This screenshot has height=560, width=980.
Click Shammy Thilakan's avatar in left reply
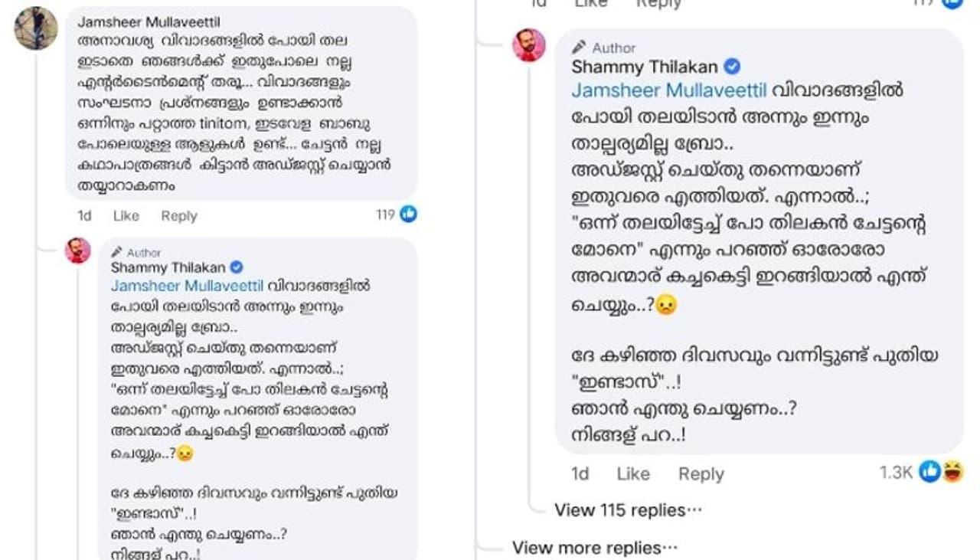77,251
